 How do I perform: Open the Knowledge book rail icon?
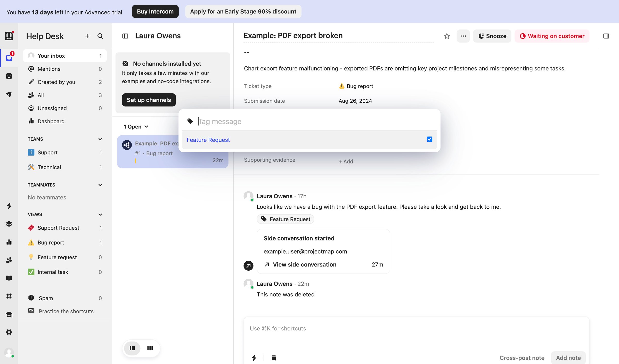click(9, 278)
